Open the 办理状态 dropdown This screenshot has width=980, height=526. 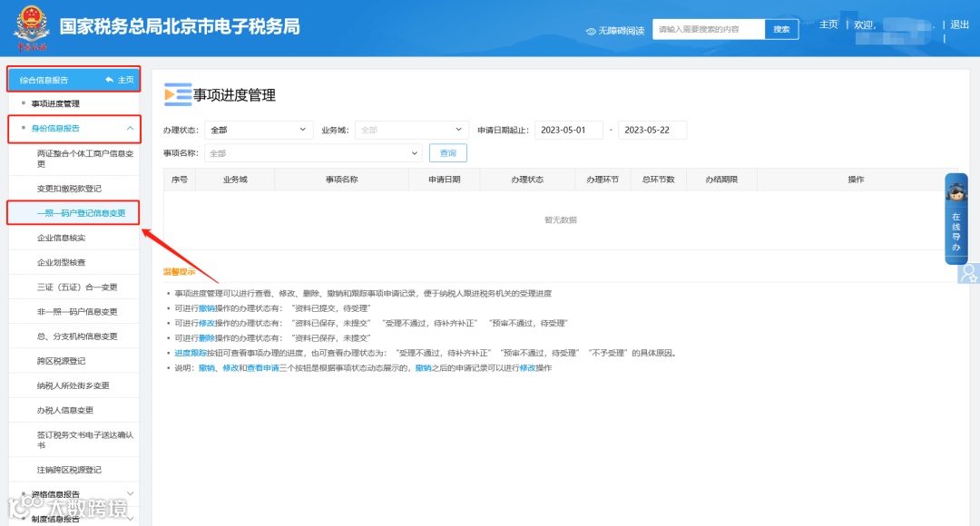tap(258, 130)
